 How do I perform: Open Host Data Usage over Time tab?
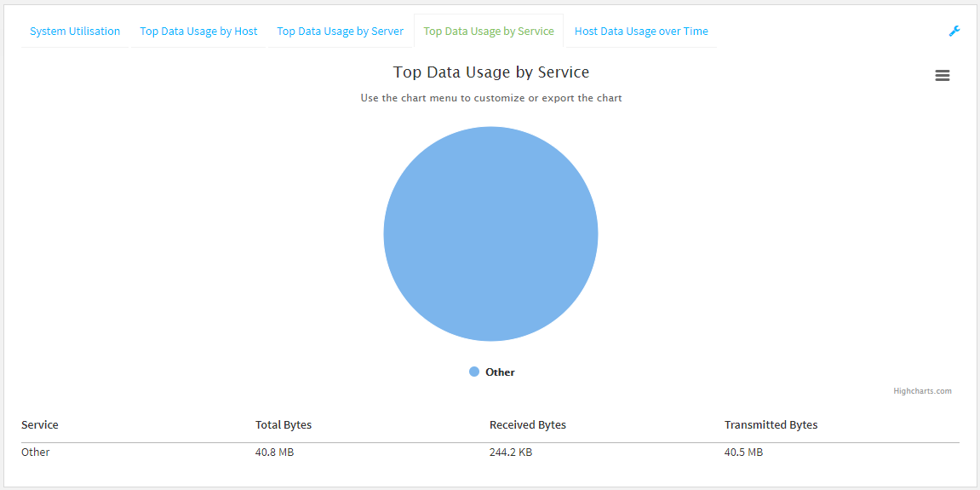641,32
